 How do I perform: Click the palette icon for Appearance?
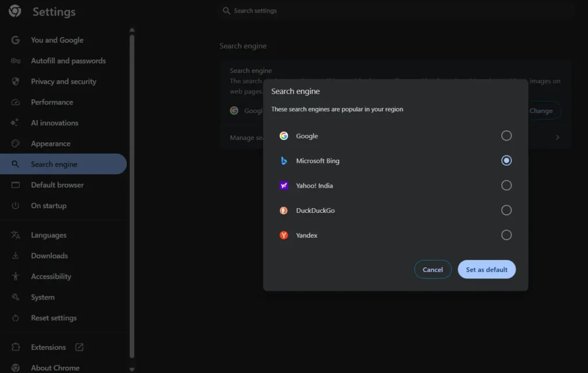pos(16,143)
